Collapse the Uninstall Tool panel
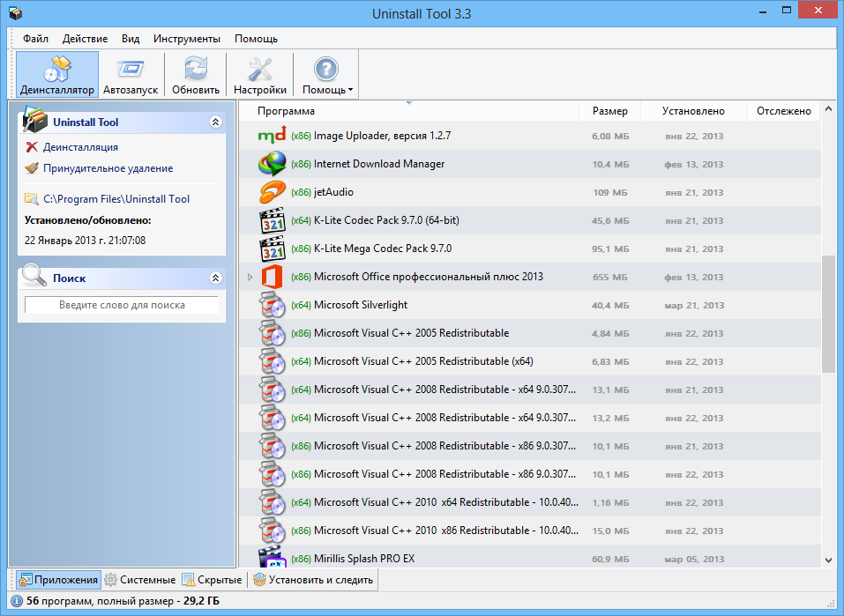 click(x=215, y=122)
